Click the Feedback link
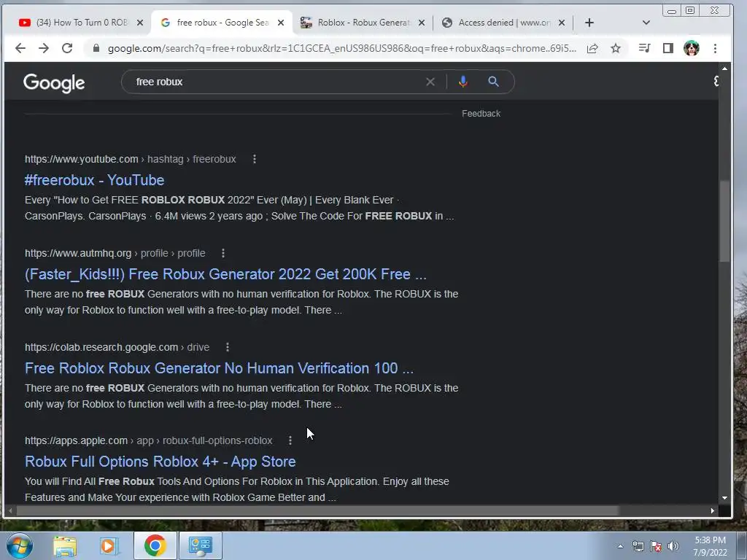Screen dimensions: 747x560 [481, 113]
